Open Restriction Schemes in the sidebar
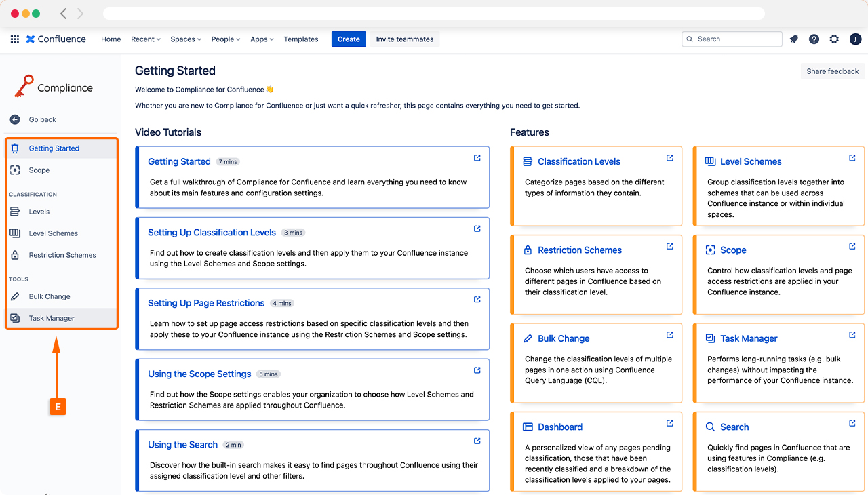868x495 pixels. pyautogui.click(x=62, y=255)
